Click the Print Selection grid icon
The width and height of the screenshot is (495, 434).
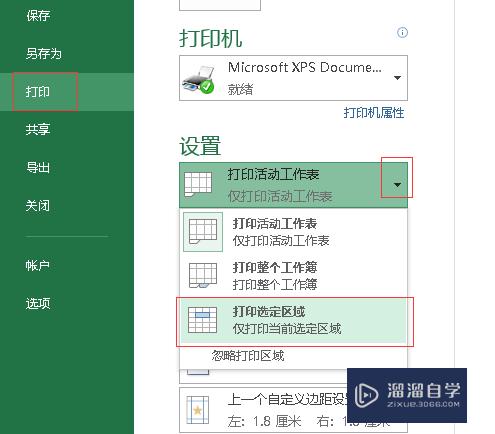202,320
